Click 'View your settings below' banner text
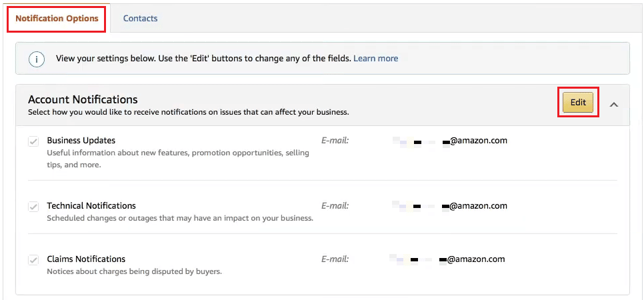Image resolution: width=644 pixels, height=300 pixels. 203,59
